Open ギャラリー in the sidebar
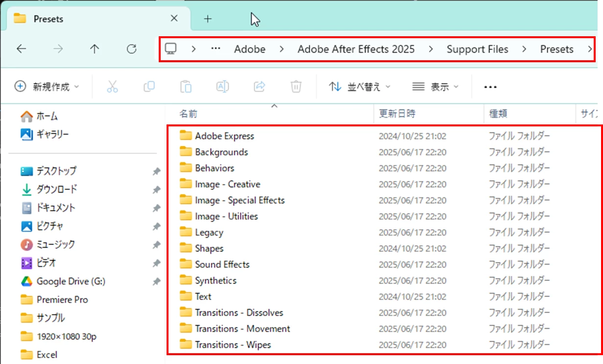This screenshot has height=364, width=603. (x=45, y=134)
